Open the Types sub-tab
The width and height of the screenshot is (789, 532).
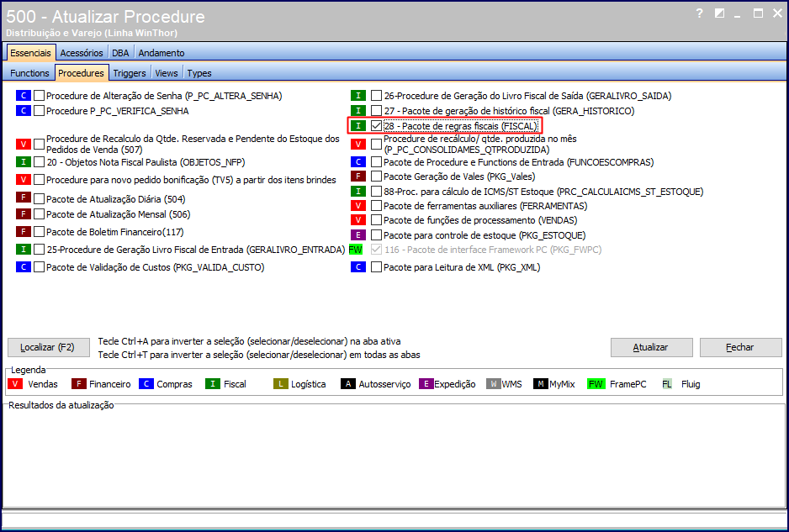coord(199,73)
